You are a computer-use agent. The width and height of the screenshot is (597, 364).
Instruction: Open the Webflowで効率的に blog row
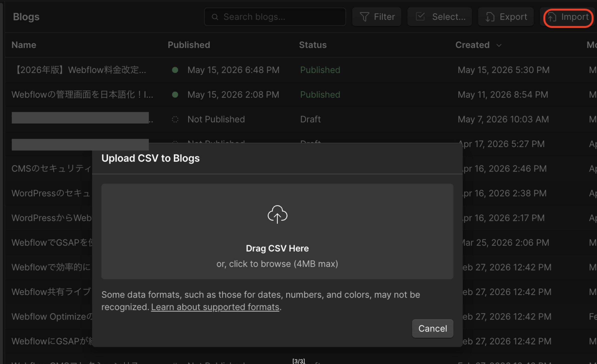(51, 267)
